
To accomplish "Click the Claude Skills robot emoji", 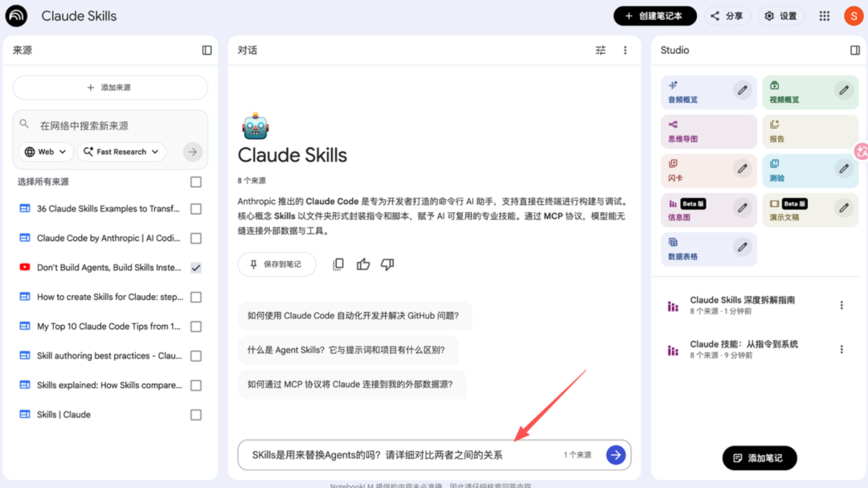I will click(256, 125).
